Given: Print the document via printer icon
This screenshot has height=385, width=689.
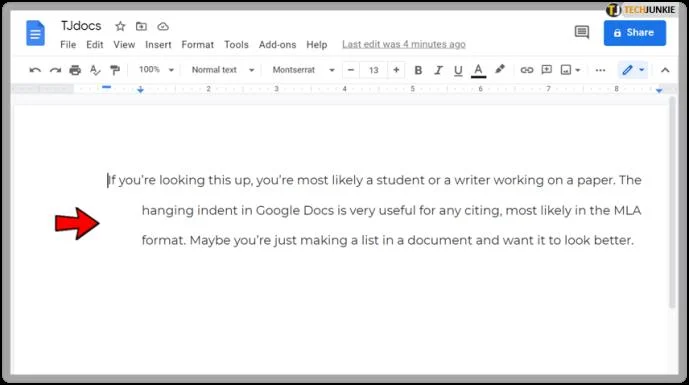Looking at the screenshot, I should [x=75, y=70].
